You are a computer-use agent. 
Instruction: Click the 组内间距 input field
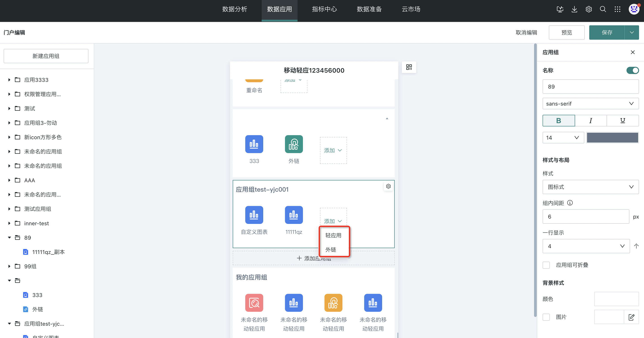(x=585, y=217)
